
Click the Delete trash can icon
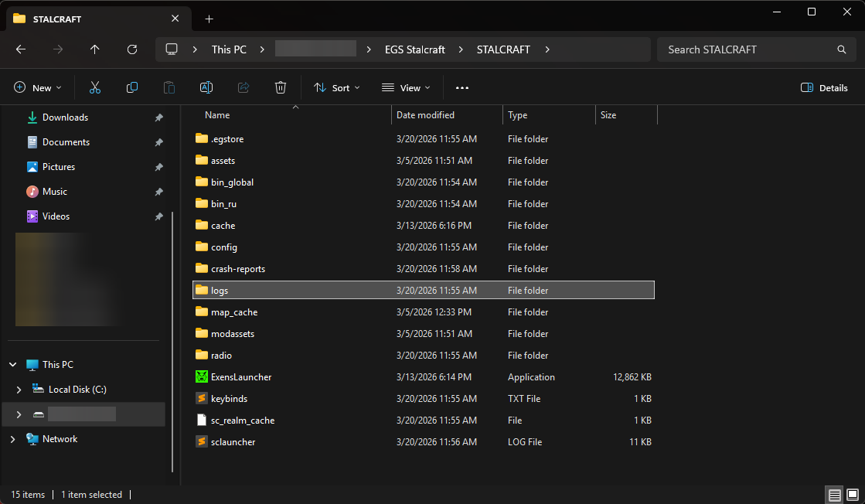(281, 88)
